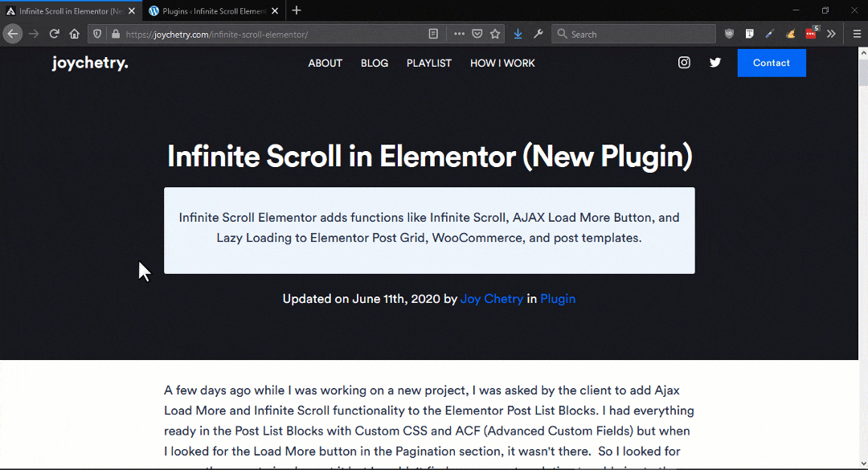Open the uBlock shield extension
This screenshot has height=470, width=868.
[730, 34]
